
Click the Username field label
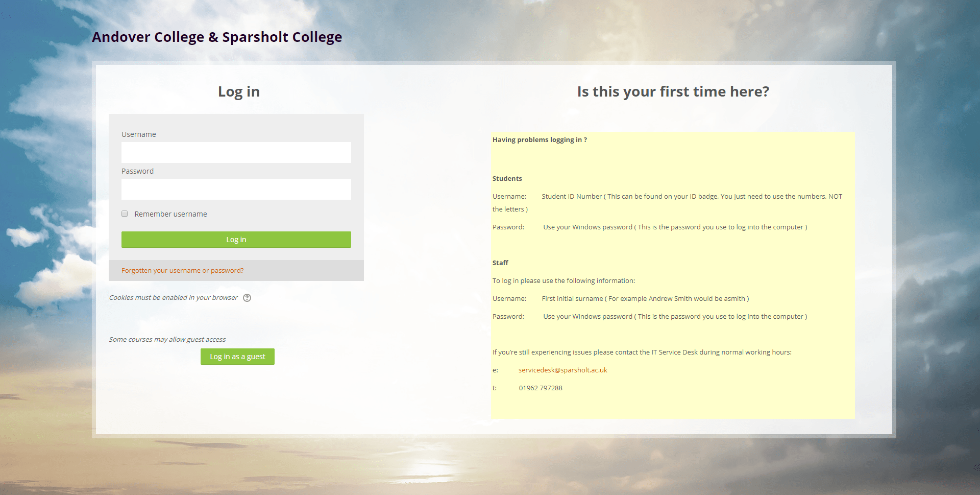coord(139,134)
